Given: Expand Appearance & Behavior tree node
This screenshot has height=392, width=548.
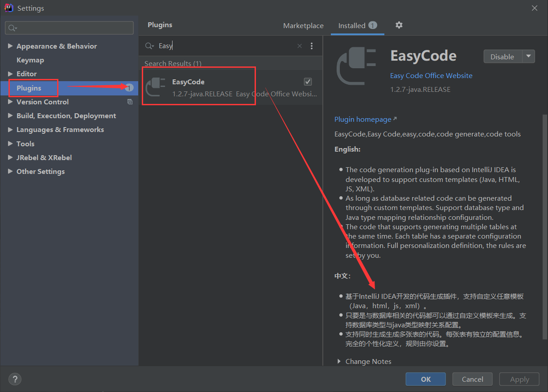Looking at the screenshot, I should 10,46.
